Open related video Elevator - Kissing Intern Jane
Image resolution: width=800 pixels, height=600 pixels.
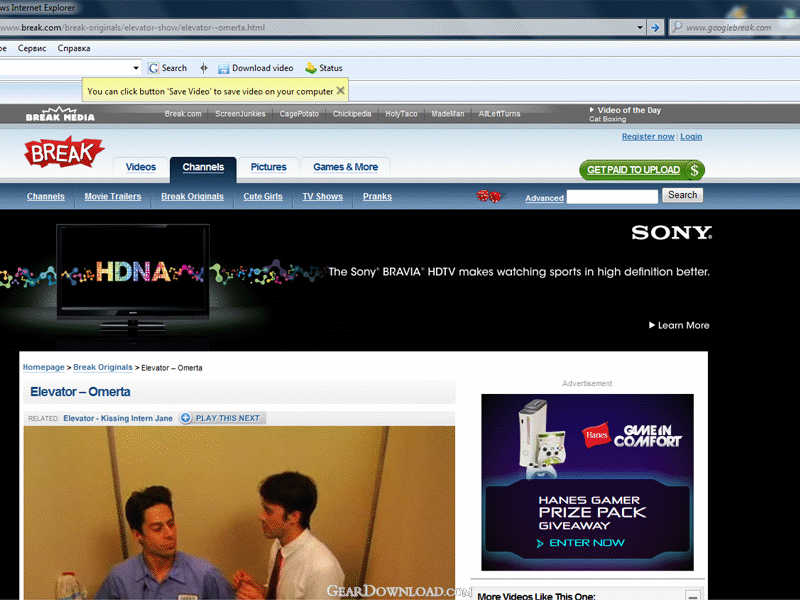pos(118,418)
